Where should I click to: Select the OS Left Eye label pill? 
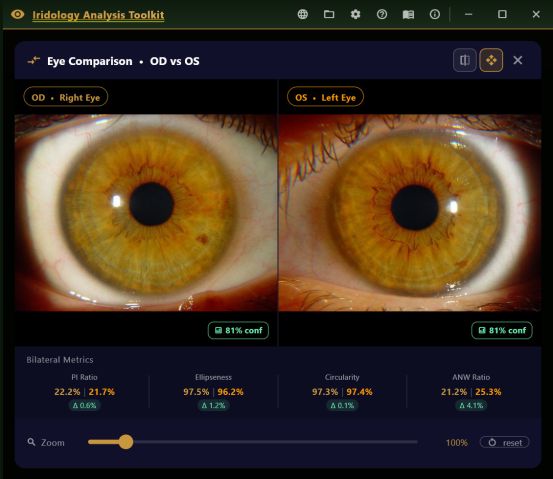(x=325, y=97)
